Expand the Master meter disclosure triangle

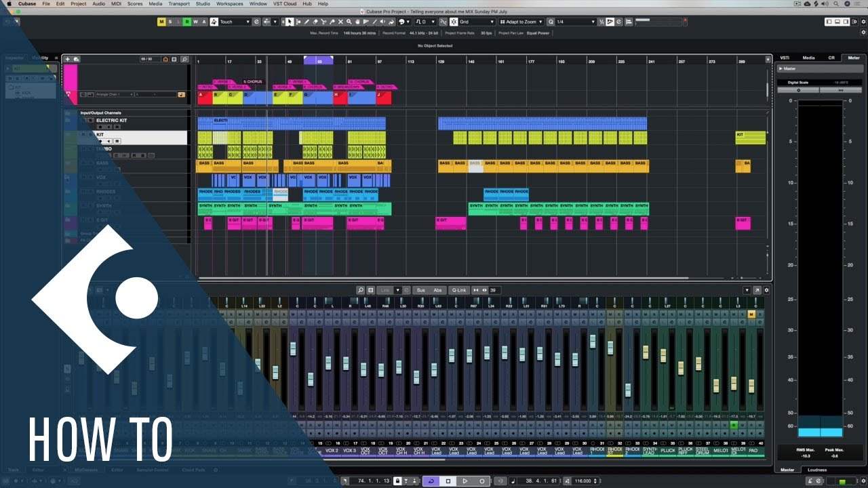(781, 68)
